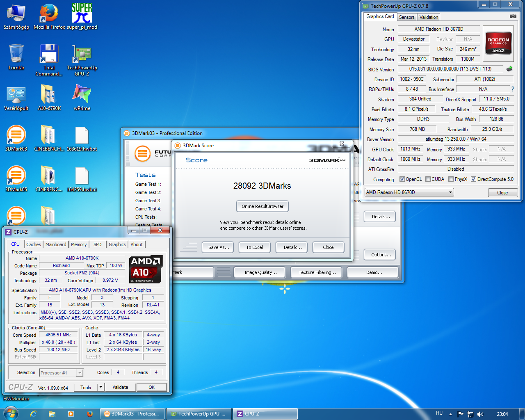Viewport: 525px width, 420px height.
Task: Switch to CPU-Z About tab
Action: click(x=137, y=244)
